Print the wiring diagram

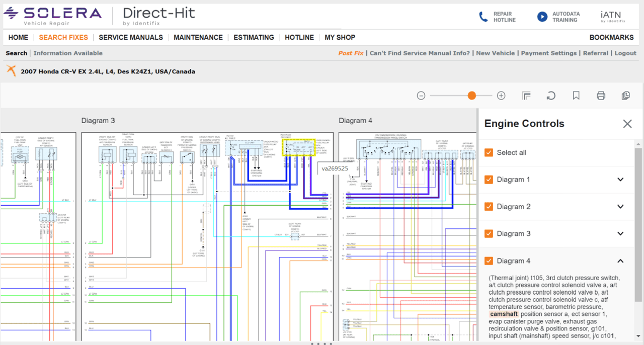601,96
